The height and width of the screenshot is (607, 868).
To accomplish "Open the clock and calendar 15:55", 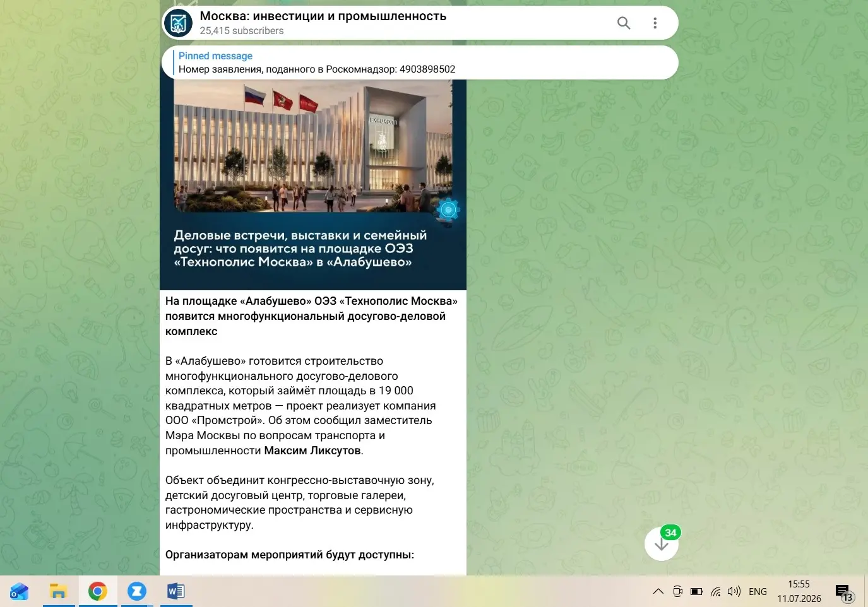I will tap(799, 591).
